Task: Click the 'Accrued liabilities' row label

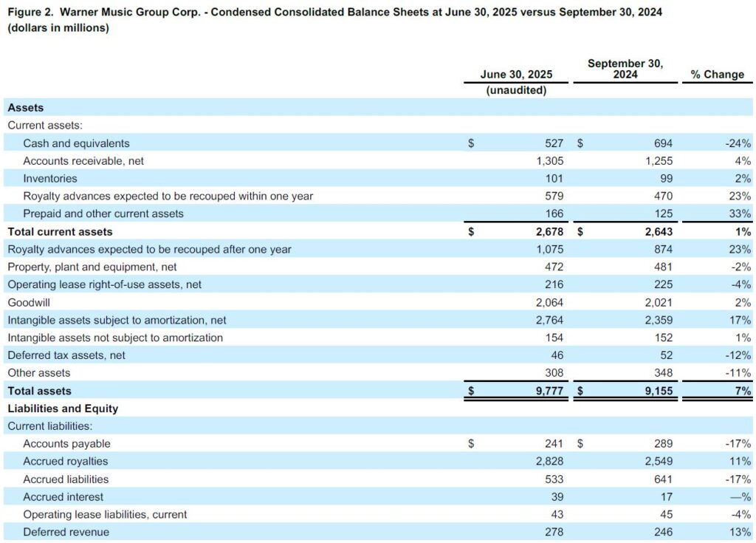Action: pos(66,479)
